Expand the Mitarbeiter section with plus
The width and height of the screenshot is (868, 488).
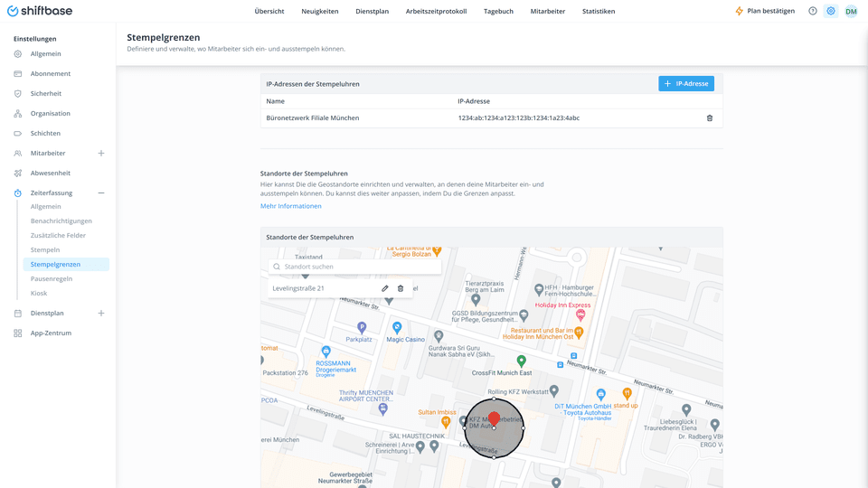101,154
